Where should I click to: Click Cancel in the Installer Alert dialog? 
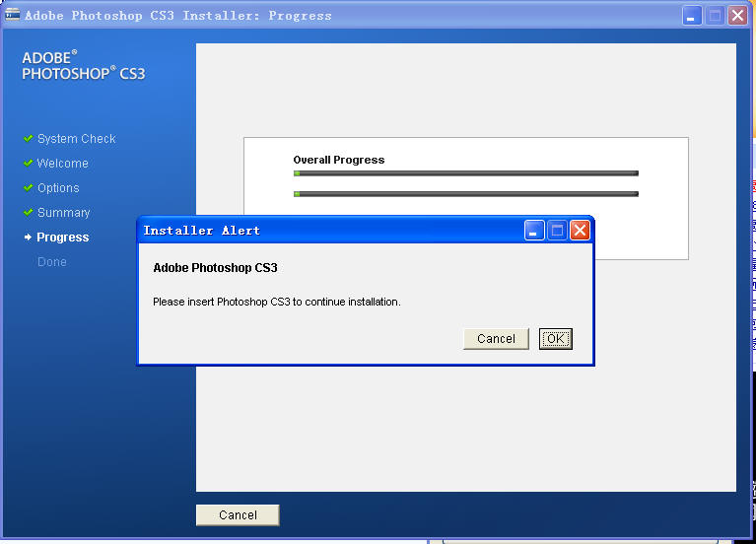(496, 339)
